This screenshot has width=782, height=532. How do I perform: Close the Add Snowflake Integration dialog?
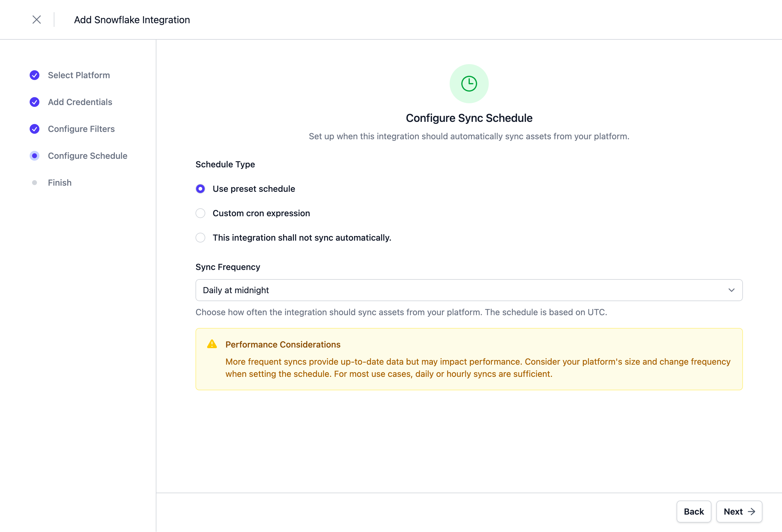tap(36, 20)
